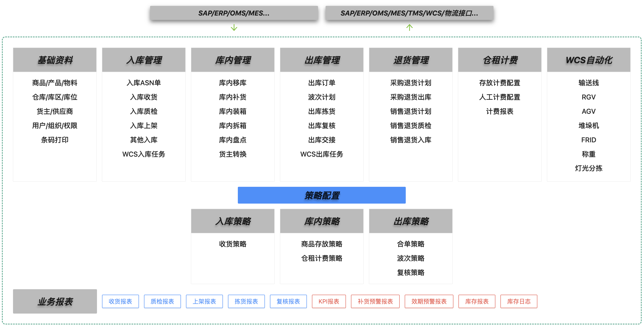Click 波次计划 entry

pyautogui.click(x=322, y=97)
